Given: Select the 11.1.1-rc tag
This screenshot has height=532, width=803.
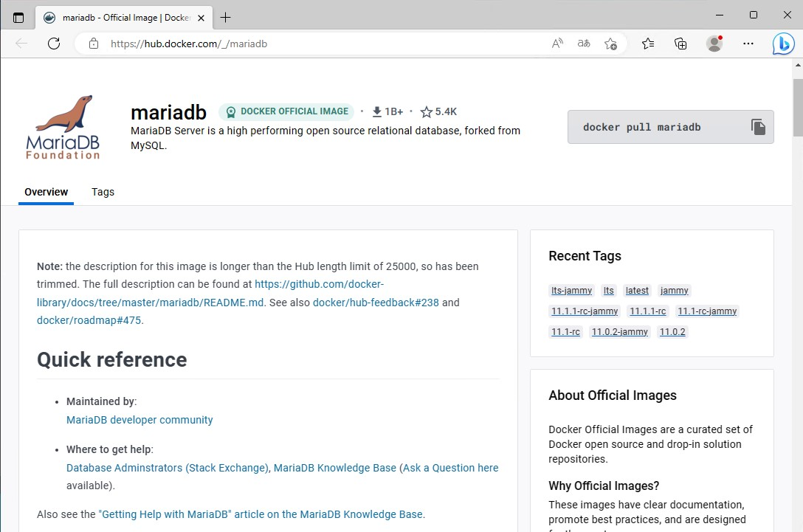Looking at the screenshot, I should click(648, 311).
